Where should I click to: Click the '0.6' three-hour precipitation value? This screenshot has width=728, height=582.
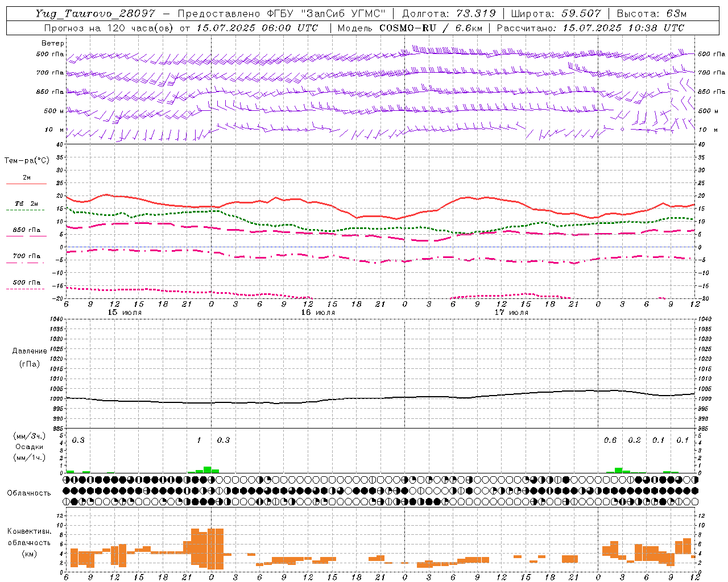click(610, 440)
